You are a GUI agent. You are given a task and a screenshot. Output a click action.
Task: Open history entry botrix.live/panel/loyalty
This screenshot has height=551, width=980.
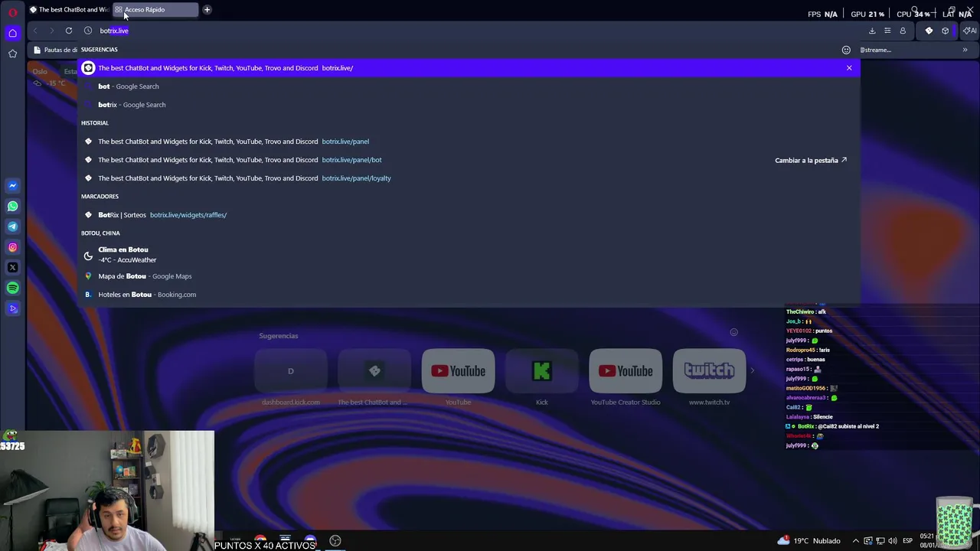[469, 178]
